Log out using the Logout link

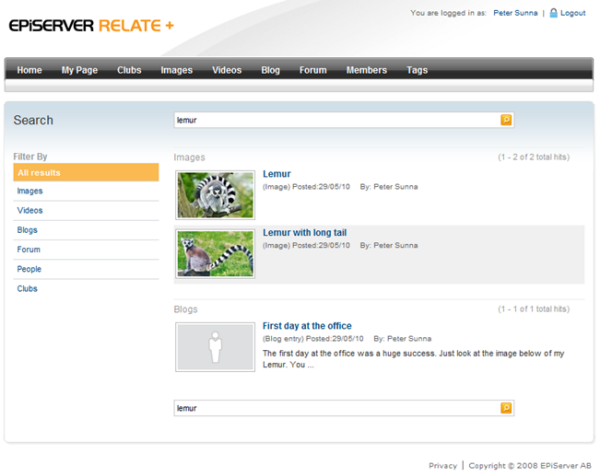pyautogui.click(x=573, y=13)
